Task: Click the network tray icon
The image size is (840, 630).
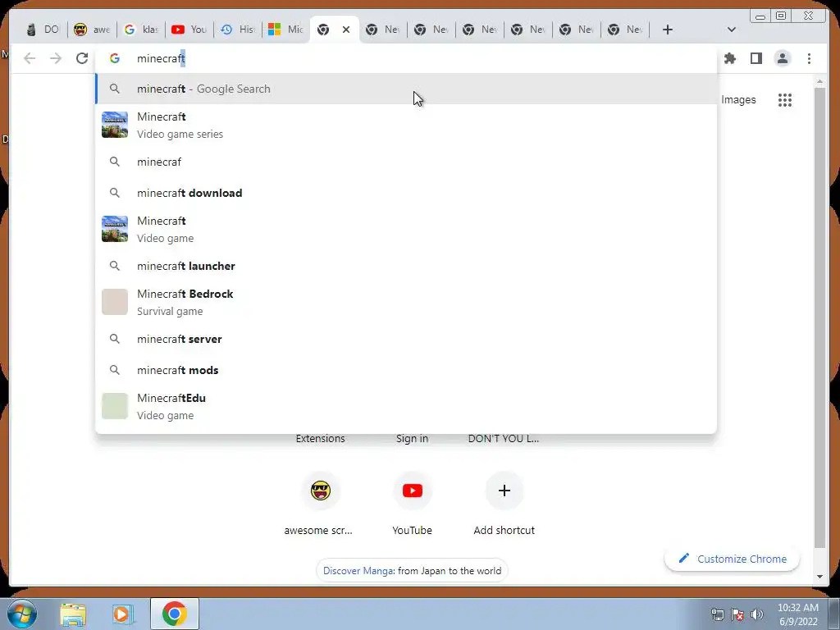Action: (x=717, y=614)
